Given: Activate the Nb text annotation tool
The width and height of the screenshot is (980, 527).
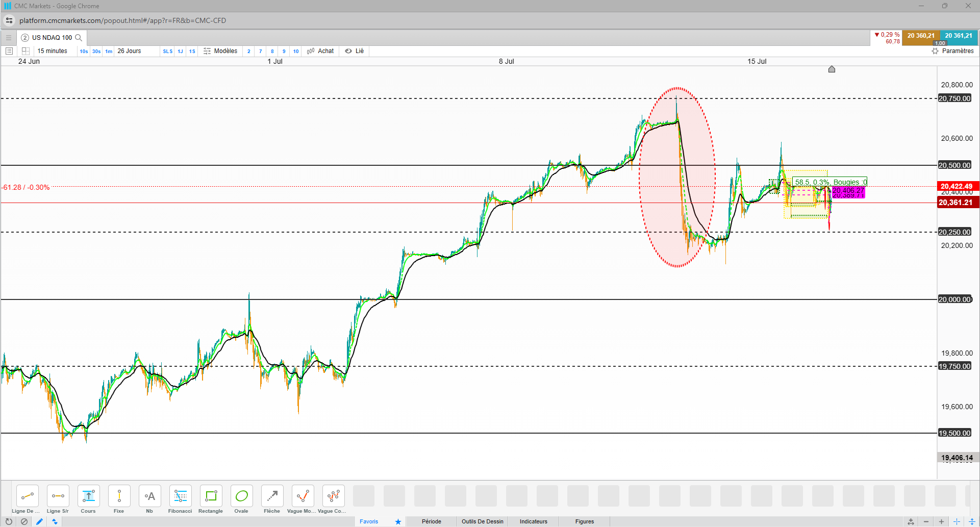Looking at the screenshot, I should [149, 499].
